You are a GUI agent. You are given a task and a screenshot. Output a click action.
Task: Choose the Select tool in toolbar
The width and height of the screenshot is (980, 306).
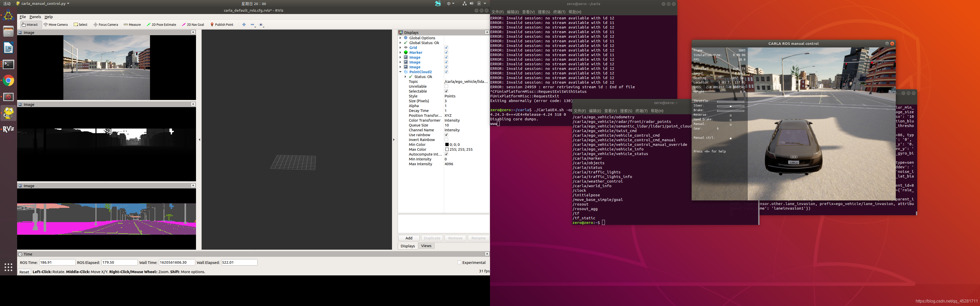pyautogui.click(x=80, y=25)
